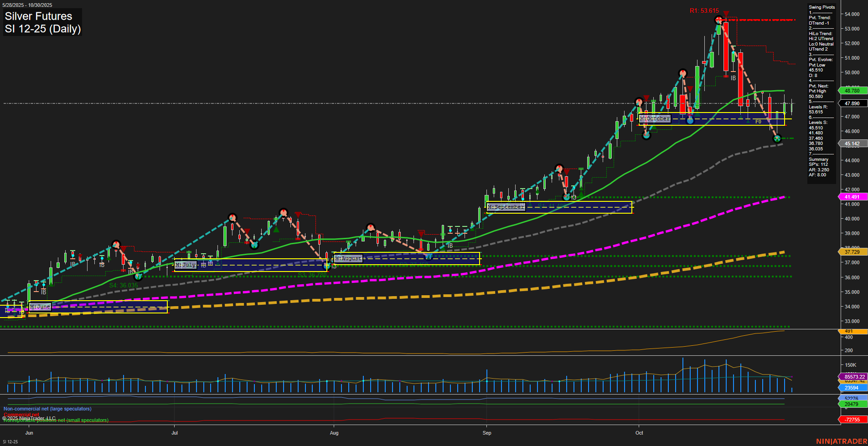
Task: Click the © 2025 NinjaTrader, LLC copyright text
Action: [28, 418]
